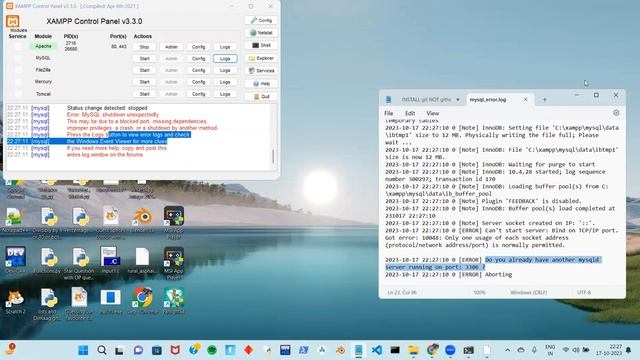Open Services from XAMPP side buttons
This screenshot has height=360, width=640.
tap(261, 71)
